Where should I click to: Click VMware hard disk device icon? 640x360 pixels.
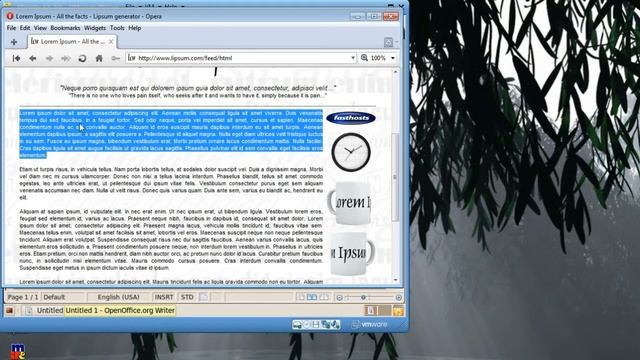pyautogui.click(x=298, y=325)
